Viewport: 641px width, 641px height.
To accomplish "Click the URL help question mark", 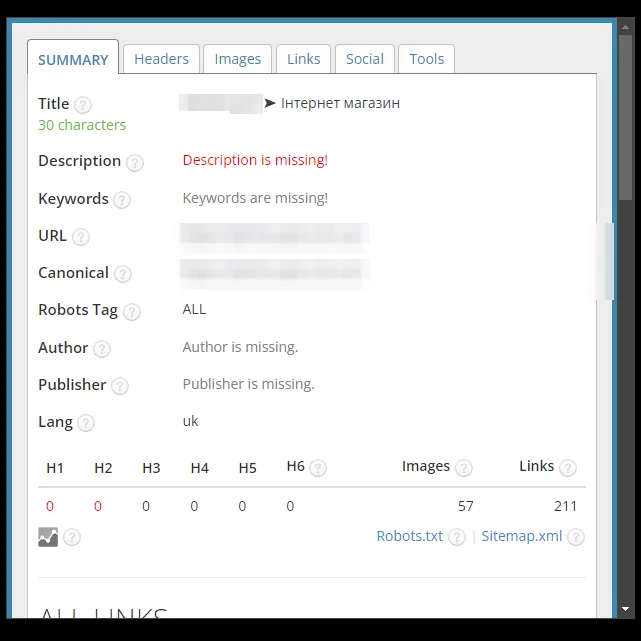I will [81, 237].
